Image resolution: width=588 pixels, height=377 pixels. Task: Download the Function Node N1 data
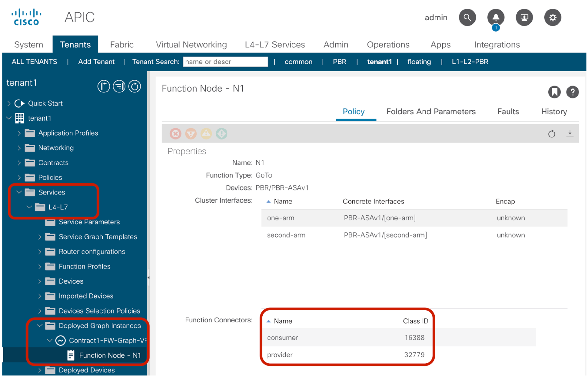pyautogui.click(x=570, y=134)
